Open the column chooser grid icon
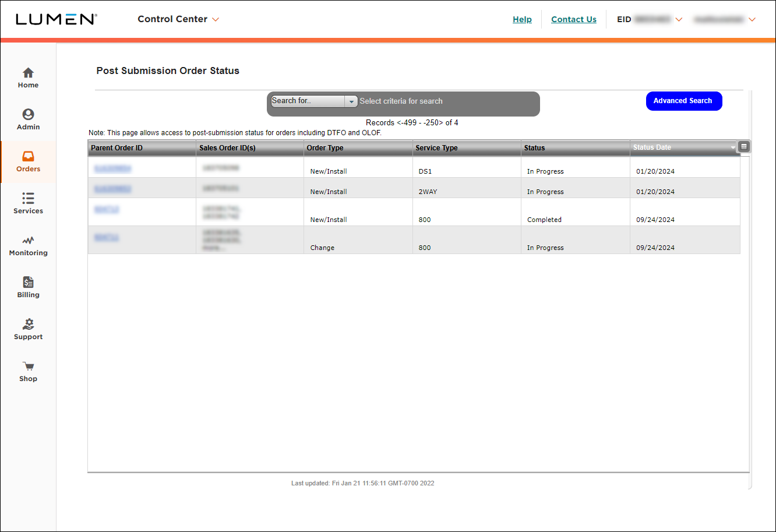 [x=744, y=147]
